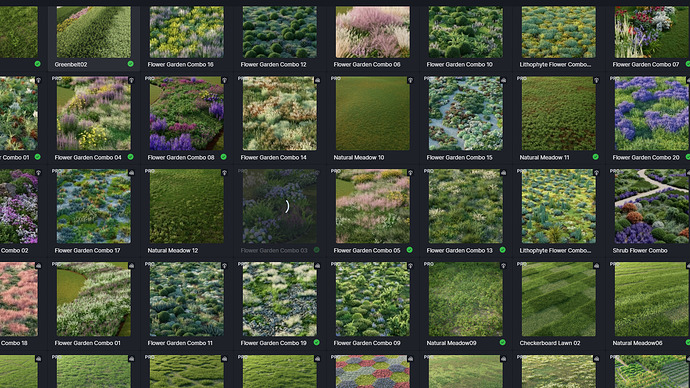
Task: Click the green checkmark beside Flower Garden Combo 04
Action: 131,157
